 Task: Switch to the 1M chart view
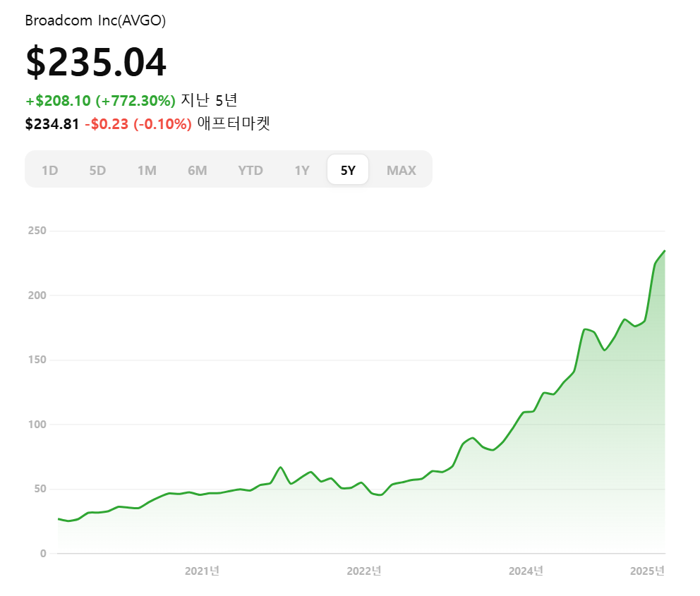click(x=147, y=170)
